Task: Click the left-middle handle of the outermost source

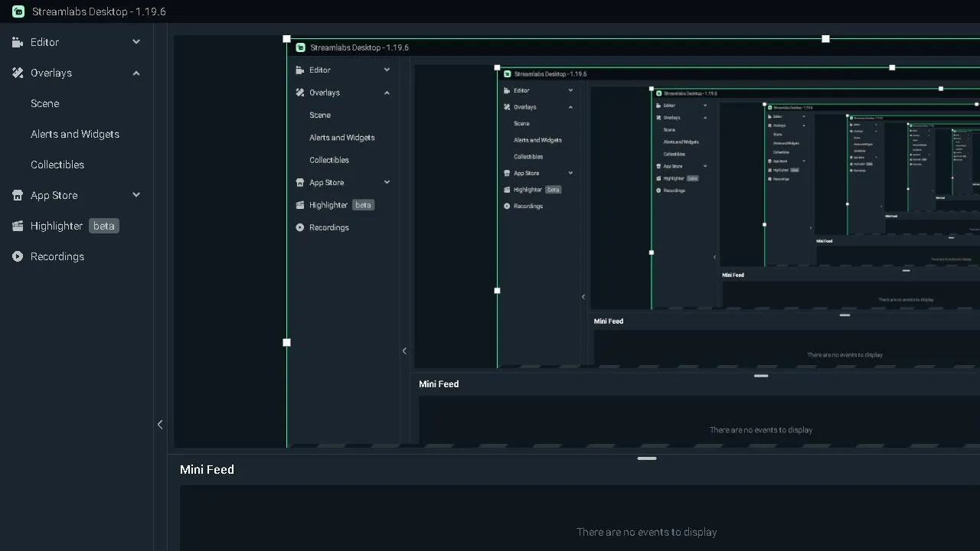Action: click(x=287, y=342)
